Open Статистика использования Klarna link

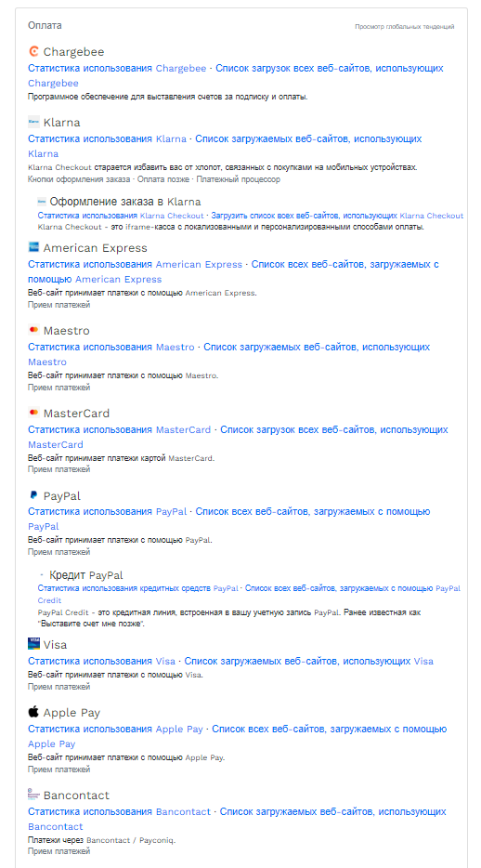108,139
